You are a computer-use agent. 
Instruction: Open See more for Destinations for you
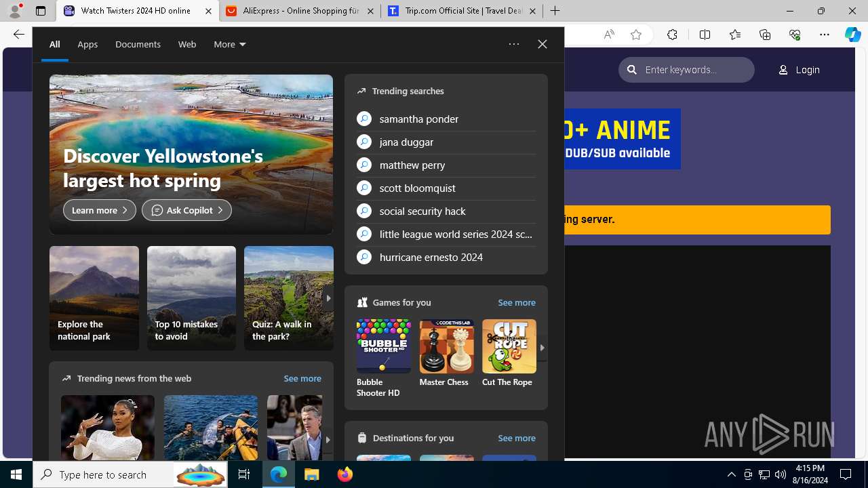pyautogui.click(x=517, y=438)
